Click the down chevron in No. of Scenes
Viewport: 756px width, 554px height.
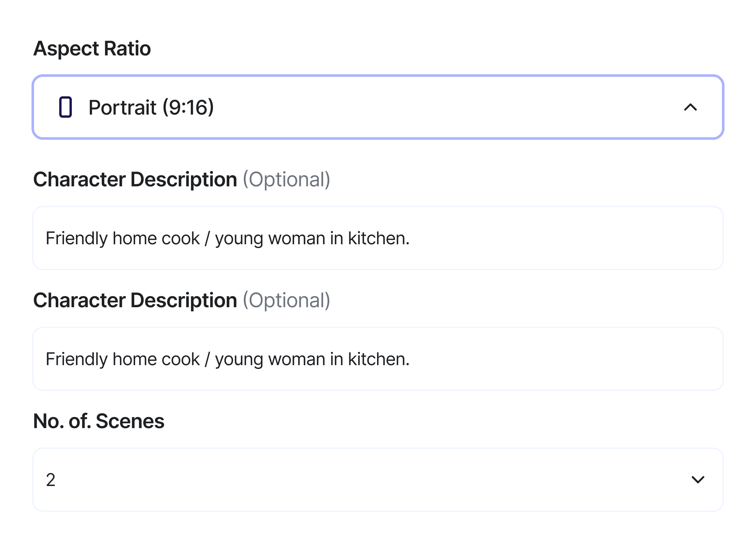click(x=698, y=479)
